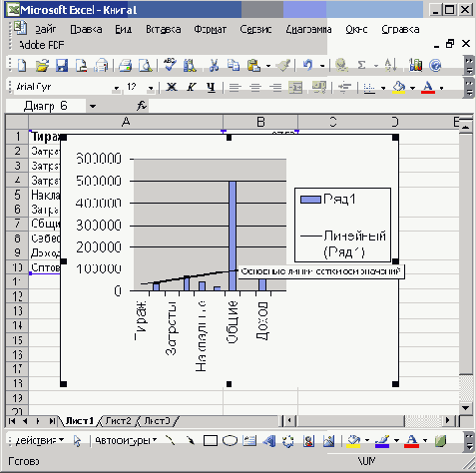Open the Формат menu
This screenshot has width=476, height=473.
pos(211,30)
